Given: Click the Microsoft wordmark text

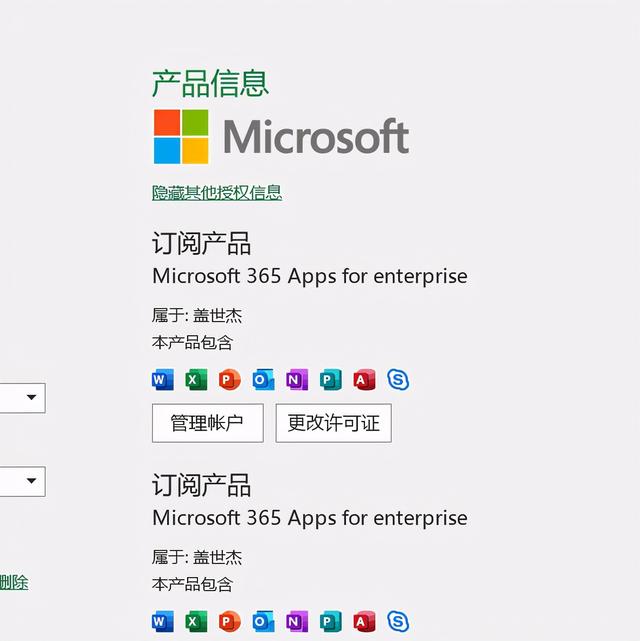Looking at the screenshot, I should tap(316, 136).
